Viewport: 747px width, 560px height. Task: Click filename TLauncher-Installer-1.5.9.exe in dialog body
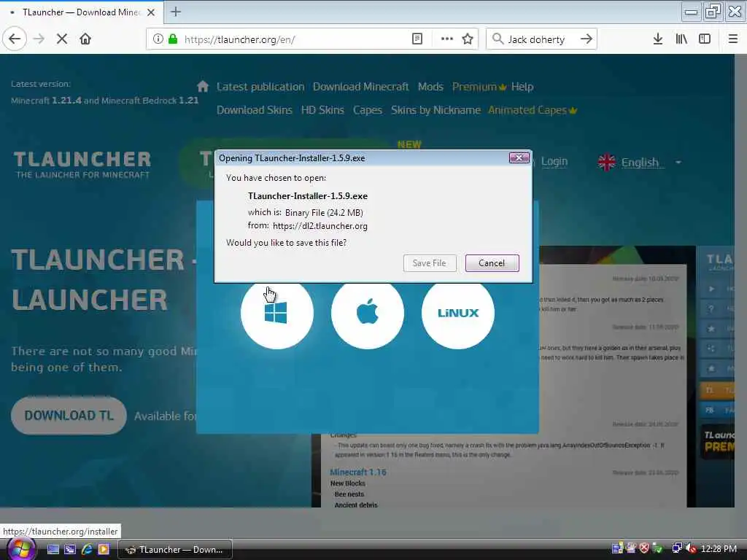[x=307, y=195]
